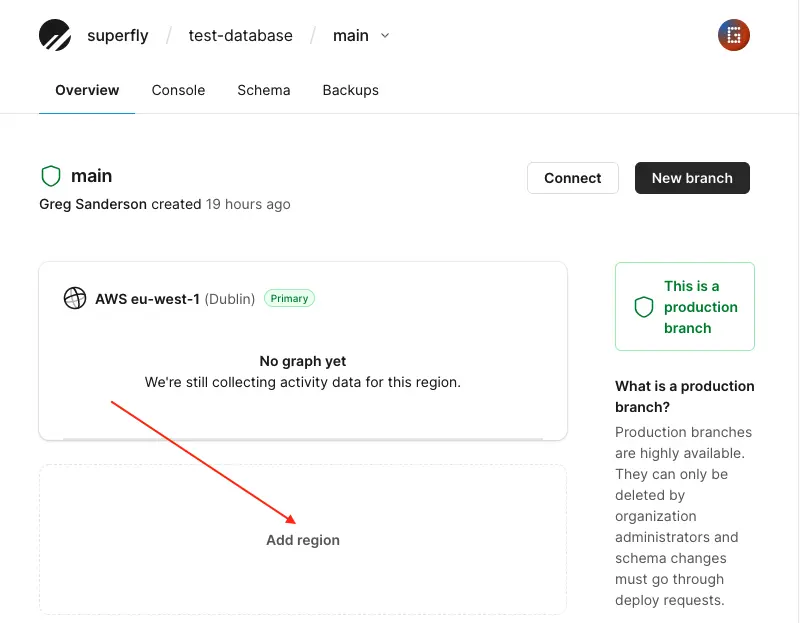Screen dimensions: 800x623
Task: Click the globe icon for AWS region
Action: coord(75,298)
